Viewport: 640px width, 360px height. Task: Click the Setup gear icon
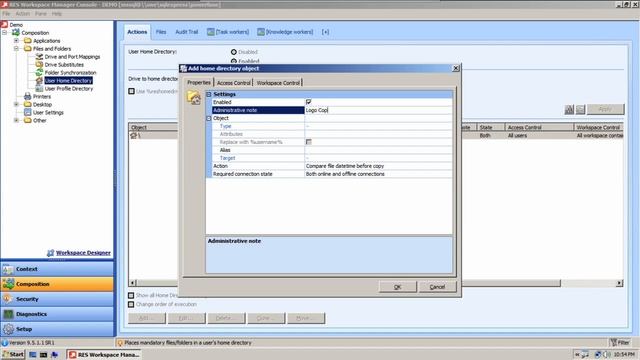click(8, 329)
